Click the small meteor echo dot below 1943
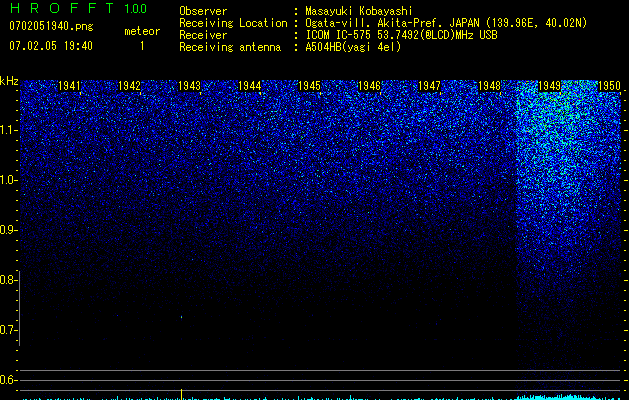The width and height of the screenshot is (629, 400). 181,317
